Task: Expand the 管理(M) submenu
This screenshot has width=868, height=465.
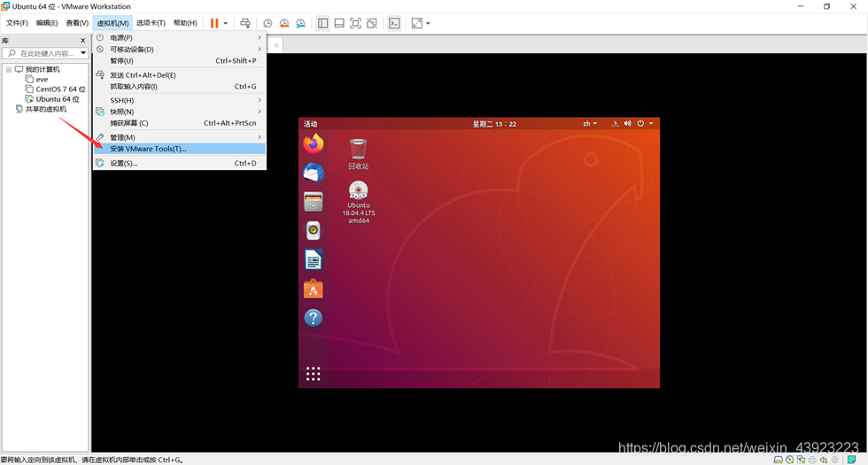Action: click(x=180, y=137)
